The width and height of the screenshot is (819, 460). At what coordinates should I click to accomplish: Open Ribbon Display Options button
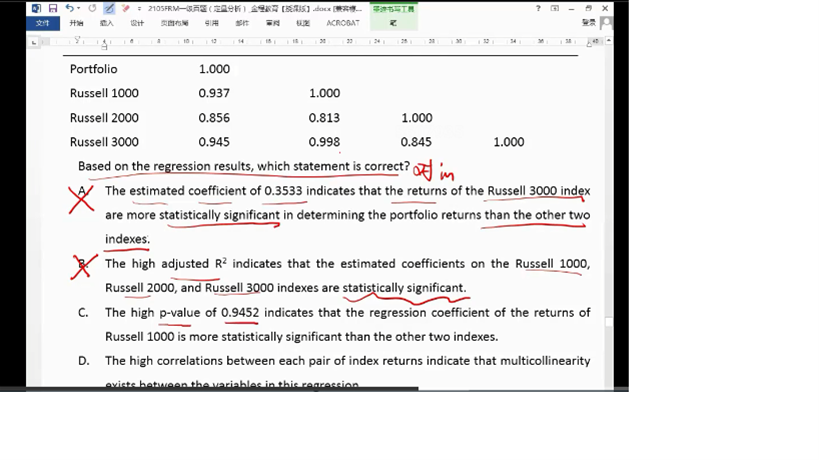555,8
